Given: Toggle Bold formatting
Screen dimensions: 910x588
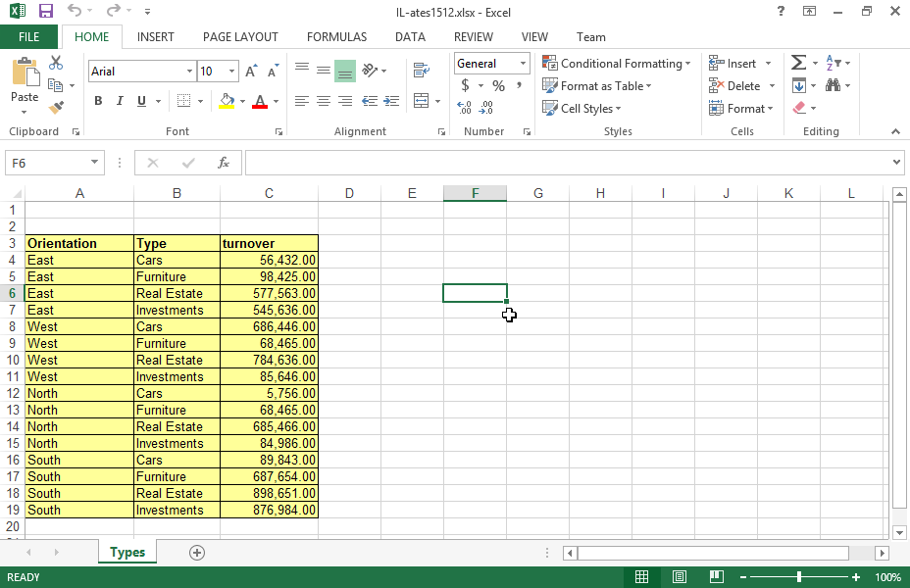Looking at the screenshot, I should click(98, 101).
